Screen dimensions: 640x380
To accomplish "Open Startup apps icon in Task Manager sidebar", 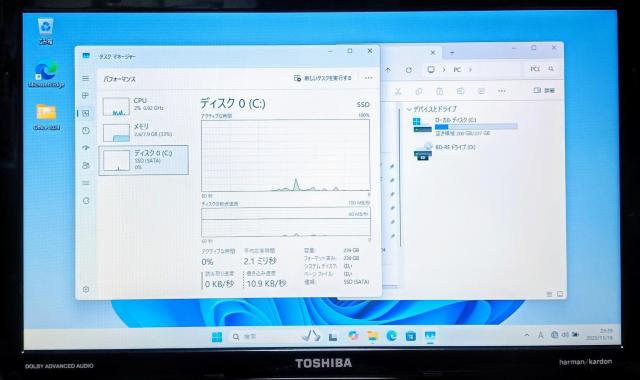I will point(86,148).
